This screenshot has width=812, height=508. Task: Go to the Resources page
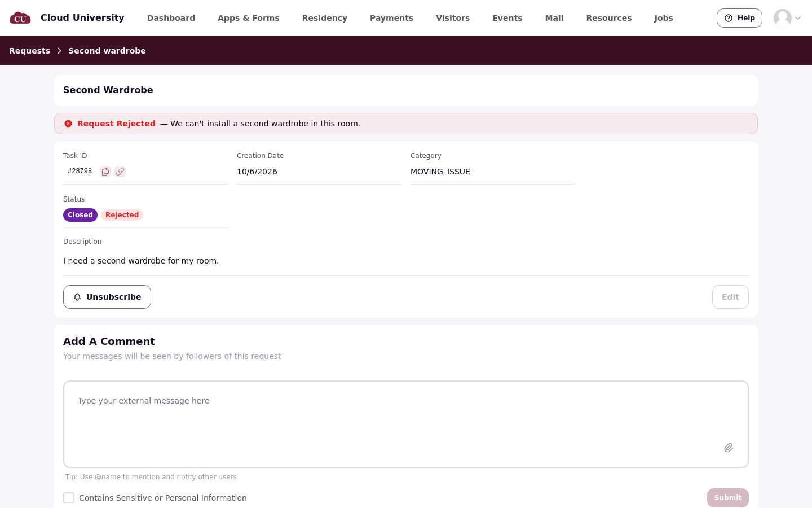(609, 18)
